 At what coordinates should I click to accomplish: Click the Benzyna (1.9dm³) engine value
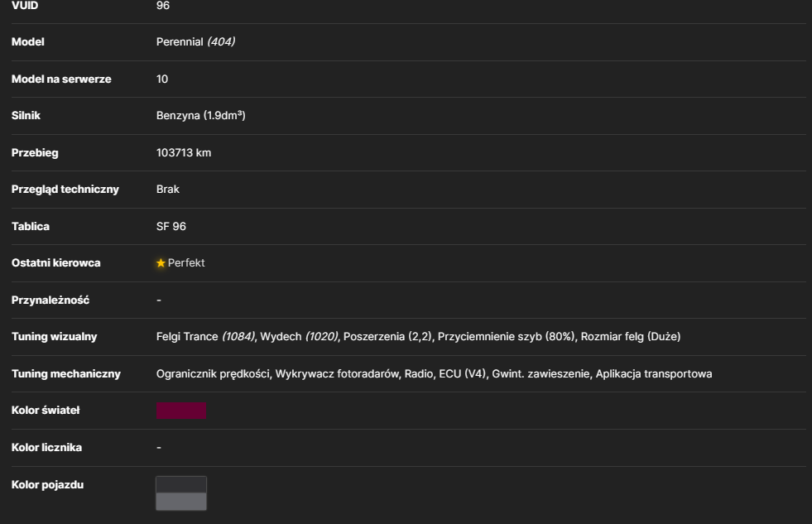coord(201,115)
